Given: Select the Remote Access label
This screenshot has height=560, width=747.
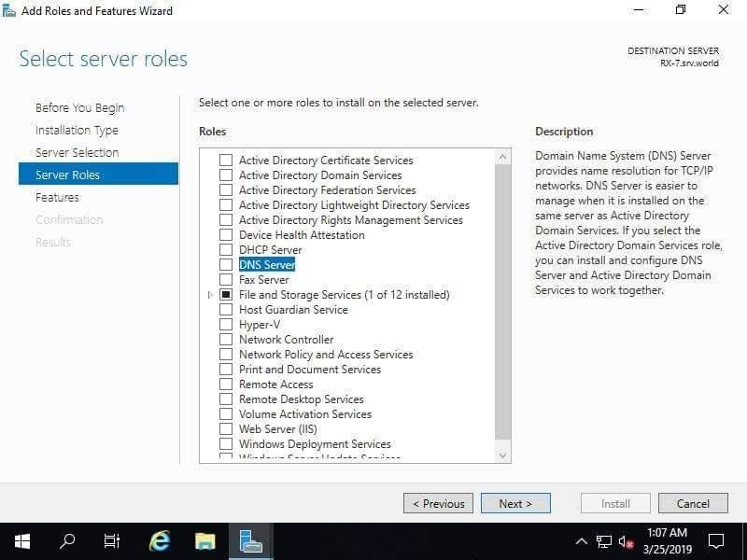Looking at the screenshot, I should 275,384.
